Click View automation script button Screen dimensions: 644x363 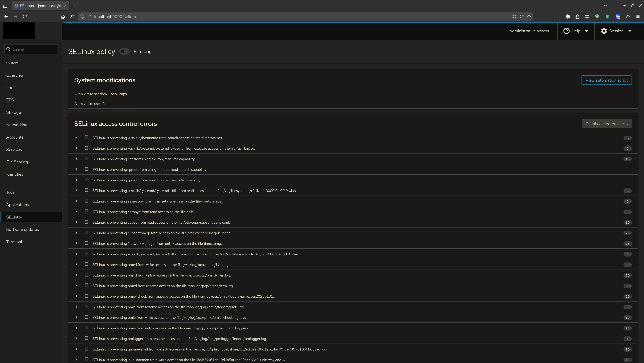(x=606, y=80)
